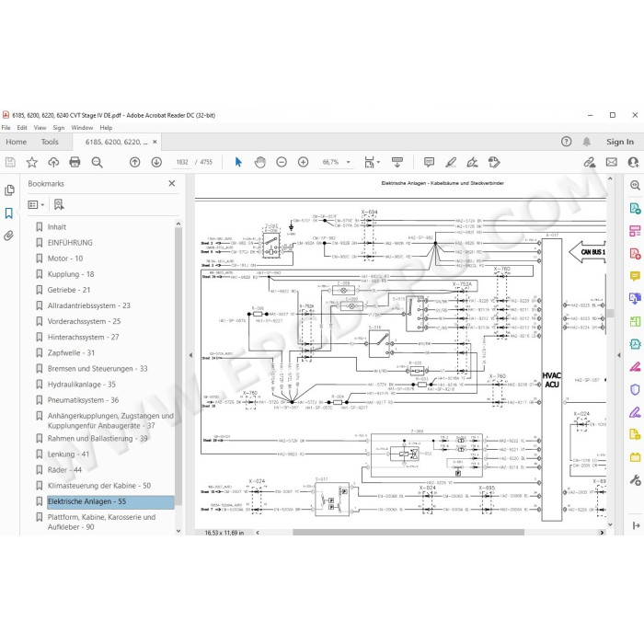Viewport: 644px width, 644px height.
Task: Close the Bookmarks panel
Action: [x=172, y=184]
